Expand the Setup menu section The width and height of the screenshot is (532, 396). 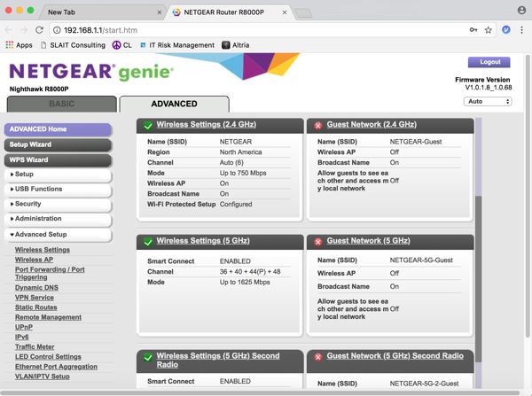(x=58, y=175)
